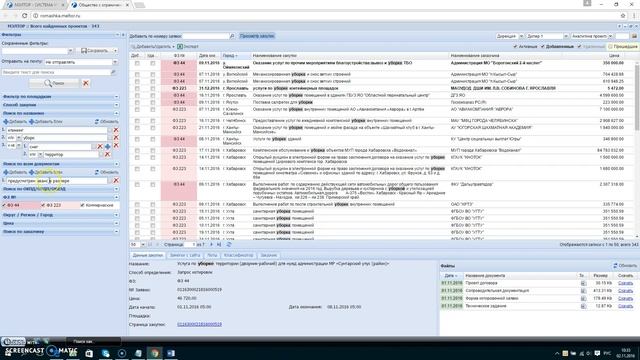Toggle the Прошедшие checkbox
Screen dimensions: 640x360
(x=611, y=47)
